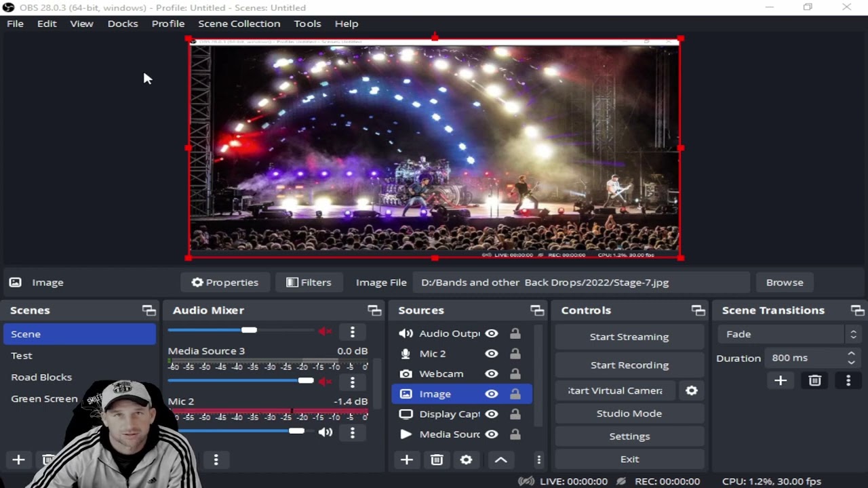Click Start Streaming button
868x488 pixels.
coord(629,337)
